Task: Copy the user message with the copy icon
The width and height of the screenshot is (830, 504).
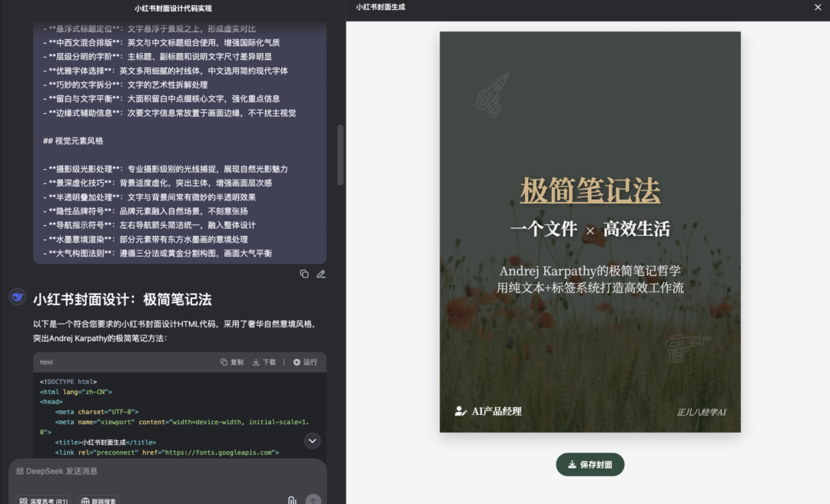Action: coord(304,274)
